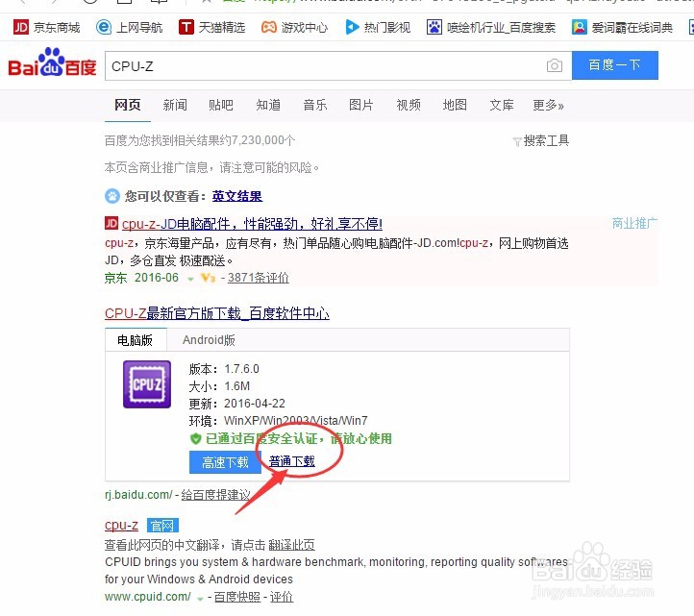Open the 京东商城 bookmark icon

tap(21, 28)
